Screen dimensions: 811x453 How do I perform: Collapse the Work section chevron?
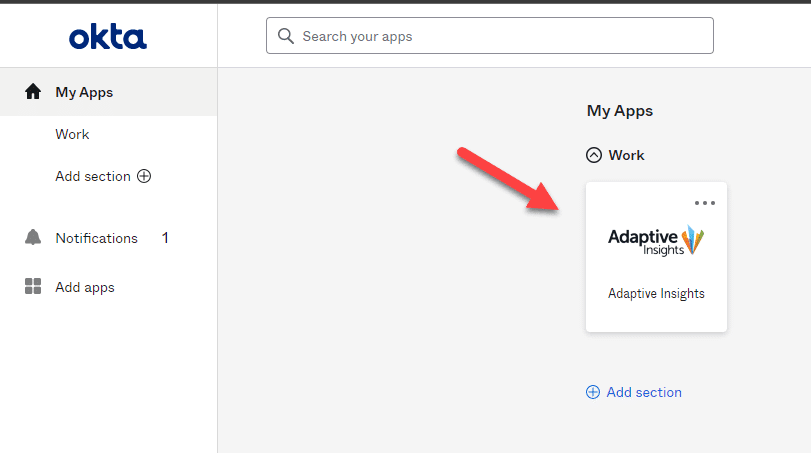point(594,155)
